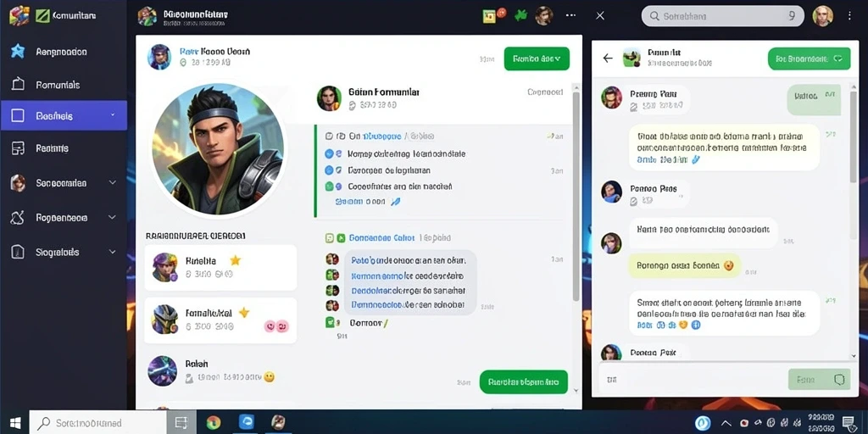The width and height of the screenshot is (868, 434).
Task: Click the light green send button in chat
Action: point(820,380)
